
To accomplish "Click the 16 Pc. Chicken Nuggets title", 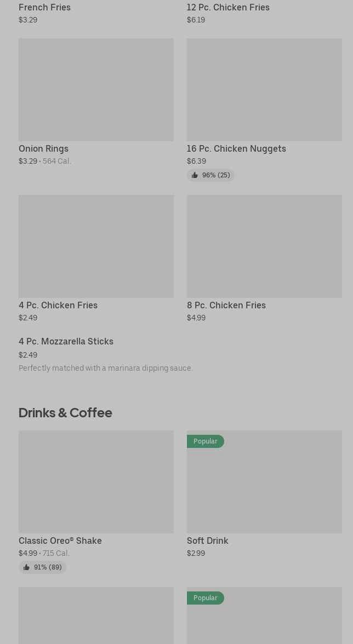I will [236, 148].
